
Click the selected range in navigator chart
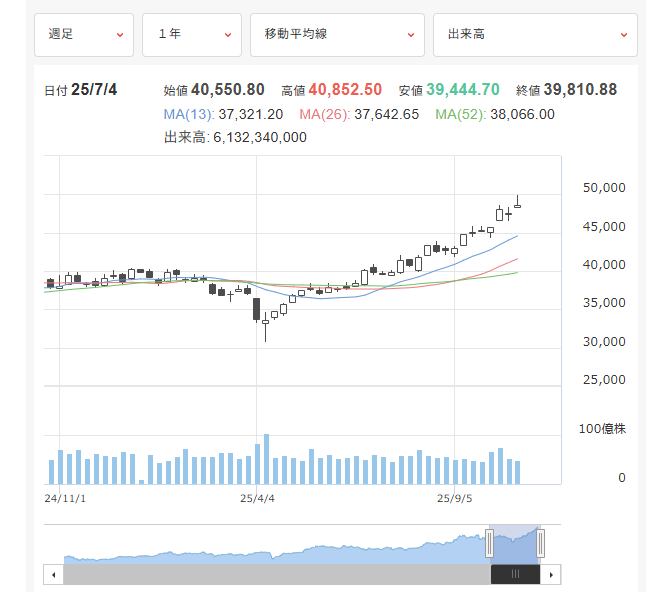pyautogui.click(x=515, y=543)
